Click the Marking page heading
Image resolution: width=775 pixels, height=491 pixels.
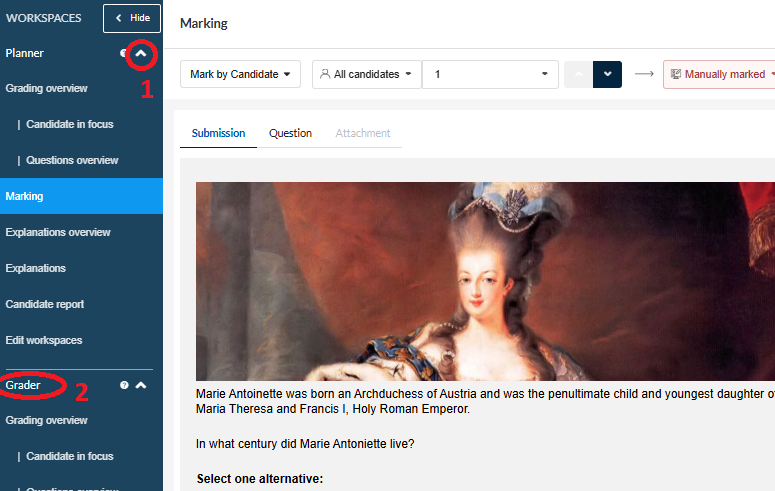(x=204, y=23)
